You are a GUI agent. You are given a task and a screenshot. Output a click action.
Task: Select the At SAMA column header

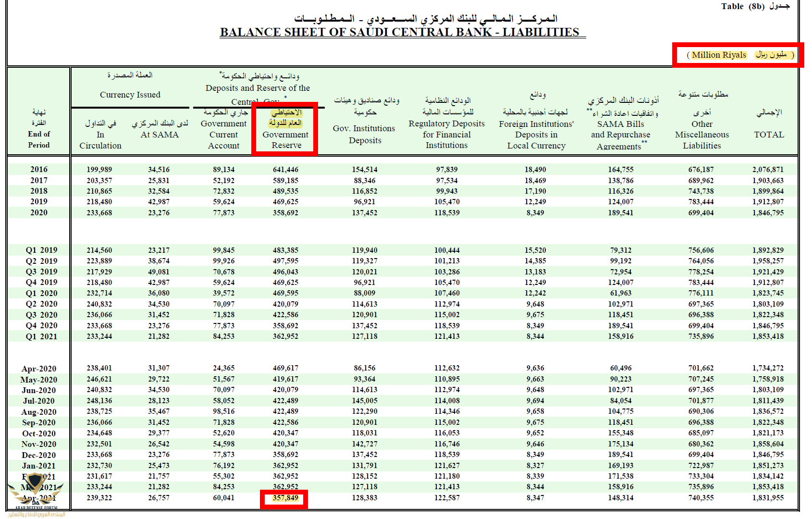tap(160, 135)
